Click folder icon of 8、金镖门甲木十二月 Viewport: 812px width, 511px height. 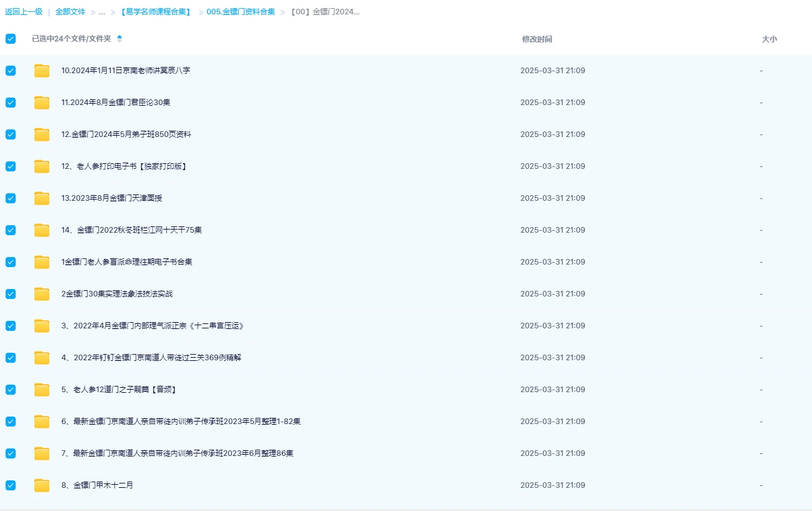pyautogui.click(x=42, y=485)
